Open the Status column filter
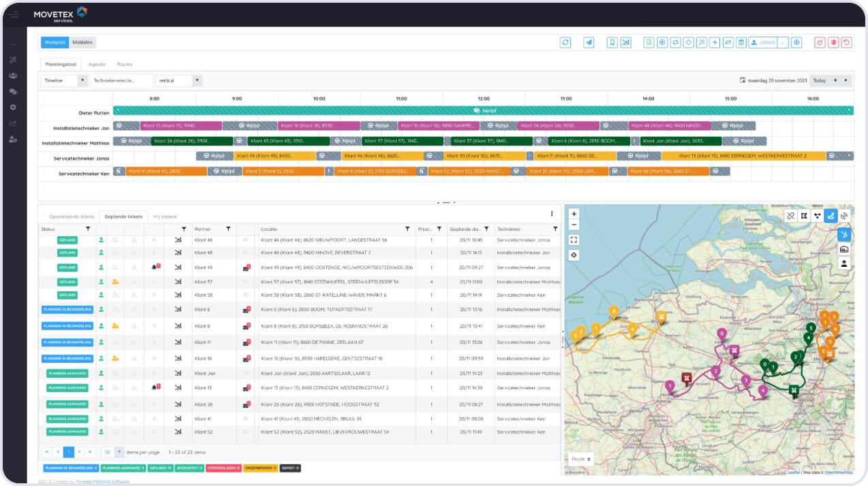This screenshot has height=486, width=868. pos(87,229)
